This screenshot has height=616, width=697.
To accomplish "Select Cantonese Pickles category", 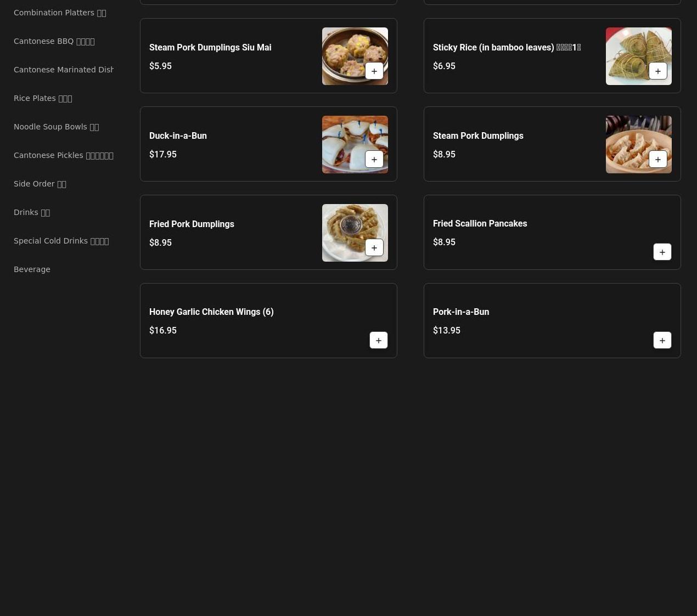I will pos(64,155).
